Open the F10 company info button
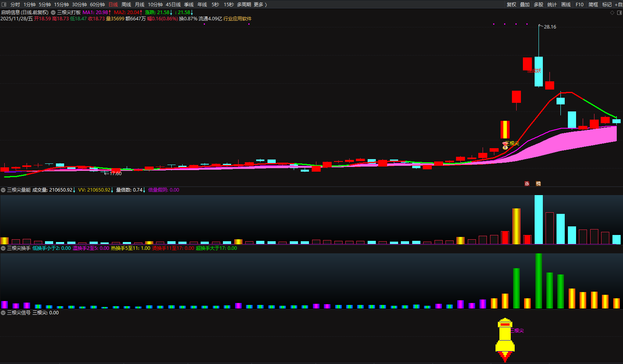Viewport: 623px width, 364px height. 580,5
